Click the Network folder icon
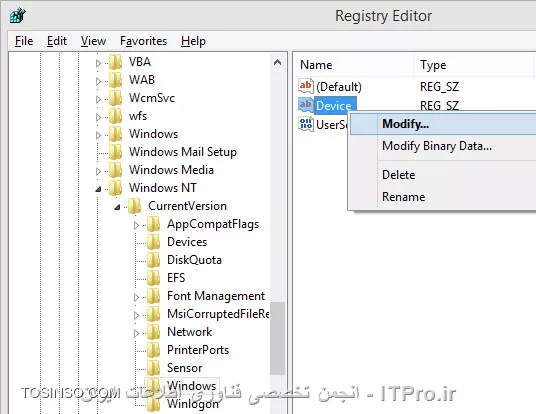The width and height of the screenshot is (536, 414). click(153, 332)
